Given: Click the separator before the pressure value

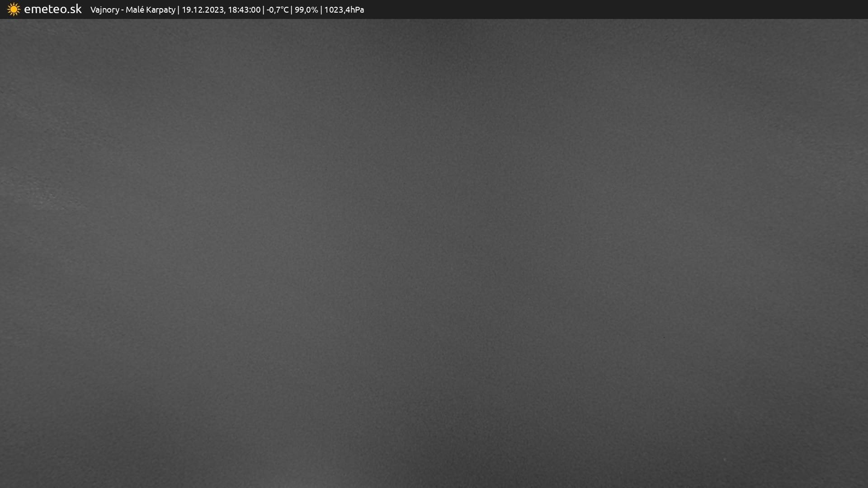Looking at the screenshot, I should coord(321,10).
